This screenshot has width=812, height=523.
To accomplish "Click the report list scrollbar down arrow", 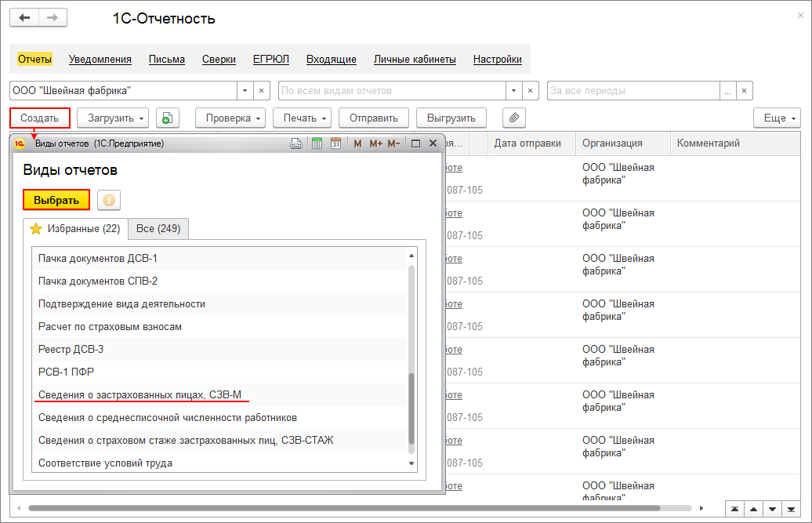I will (411, 463).
